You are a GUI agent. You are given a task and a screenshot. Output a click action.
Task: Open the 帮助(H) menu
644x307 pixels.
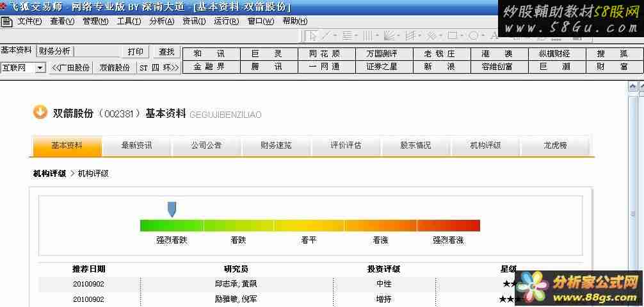(295, 21)
